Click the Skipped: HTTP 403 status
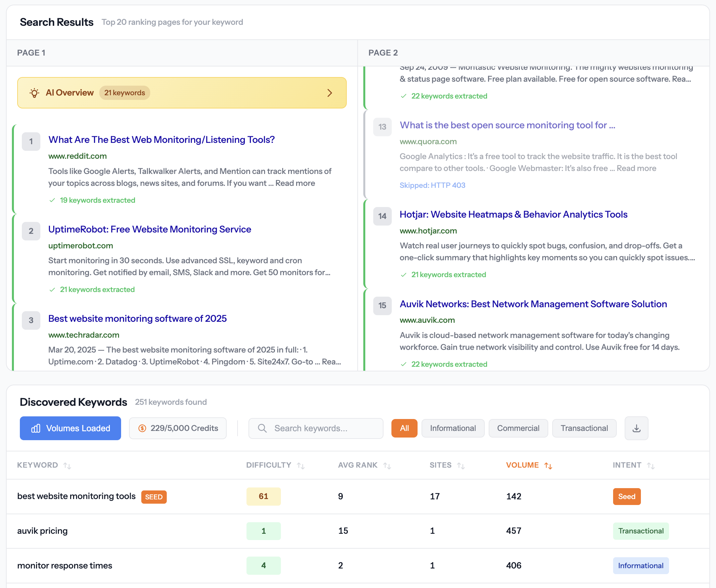 [432, 185]
